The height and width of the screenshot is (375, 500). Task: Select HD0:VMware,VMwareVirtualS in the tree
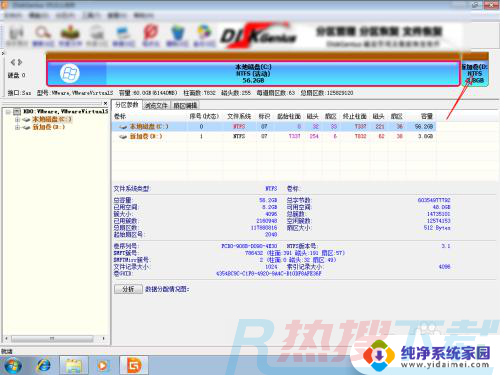[66, 111]
